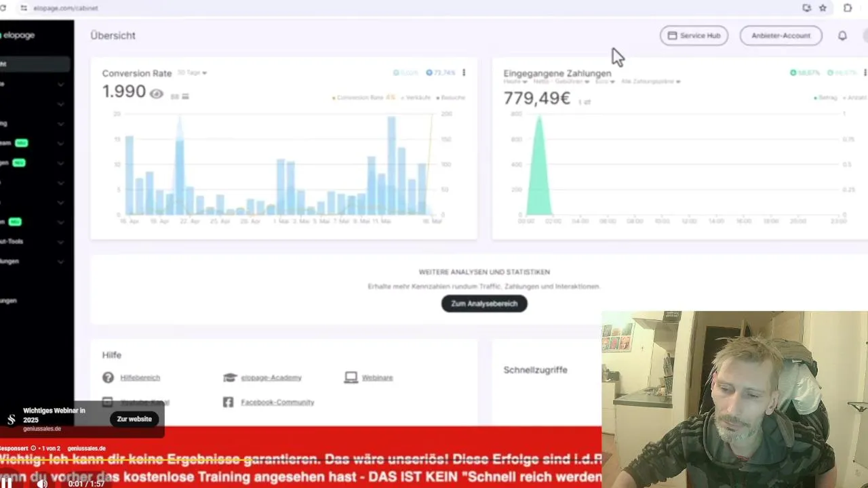Open the Conversion Rate period dropdown
Screen dimensions: 868x488
192,73
